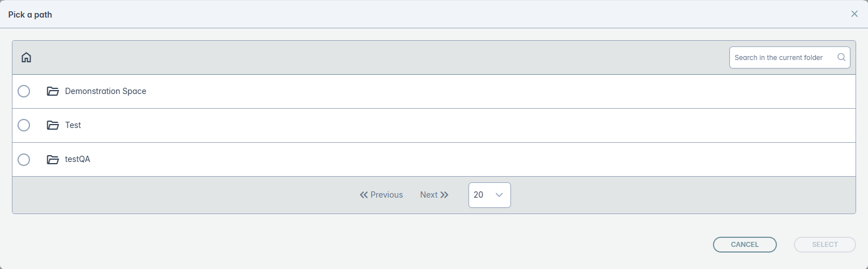The width and height of the screenshot is (868, 269).
Task: Click the Test folder icon
Action: pos(53,125)
